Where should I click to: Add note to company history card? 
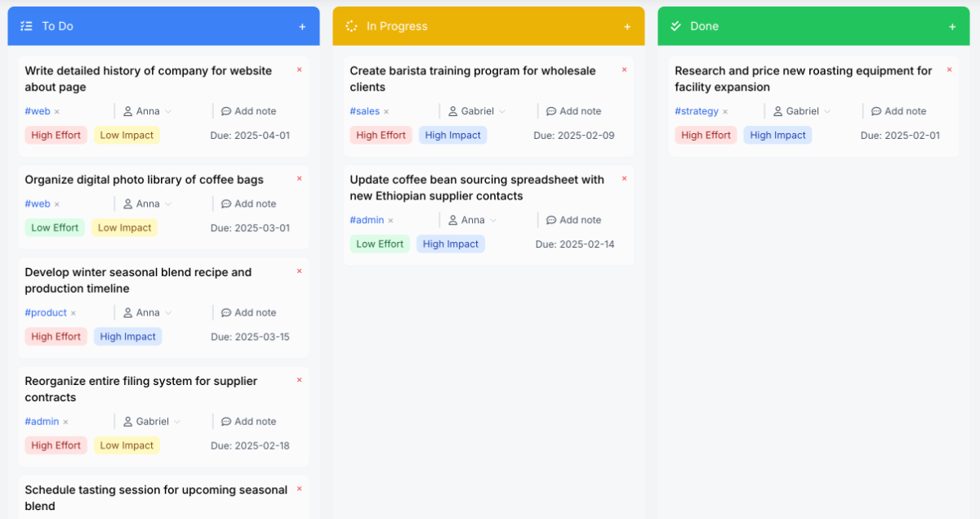(x=249, y=111)
